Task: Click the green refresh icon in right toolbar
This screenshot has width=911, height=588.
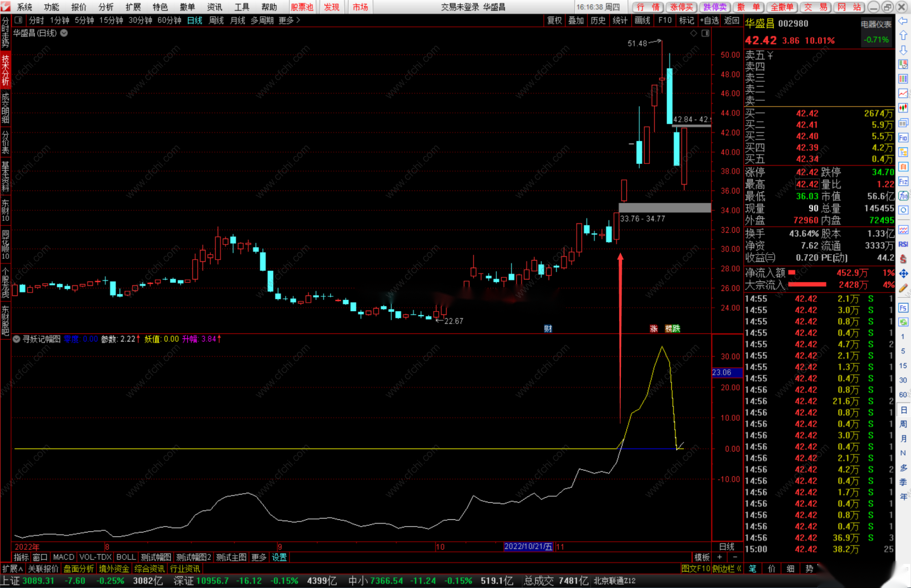Action: click(x=903, y=322)
